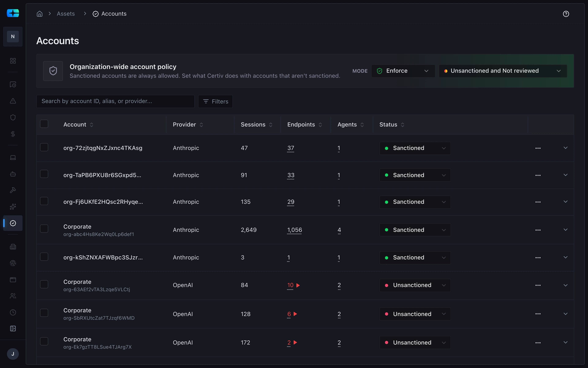Click the home breadcrumb icon

[40, 14]
